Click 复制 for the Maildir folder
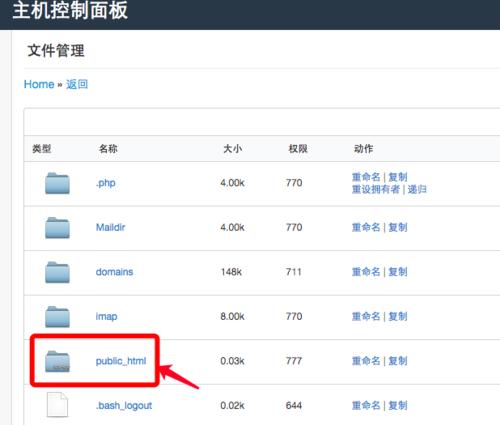 pyautogui.click(x=398, y=227)
